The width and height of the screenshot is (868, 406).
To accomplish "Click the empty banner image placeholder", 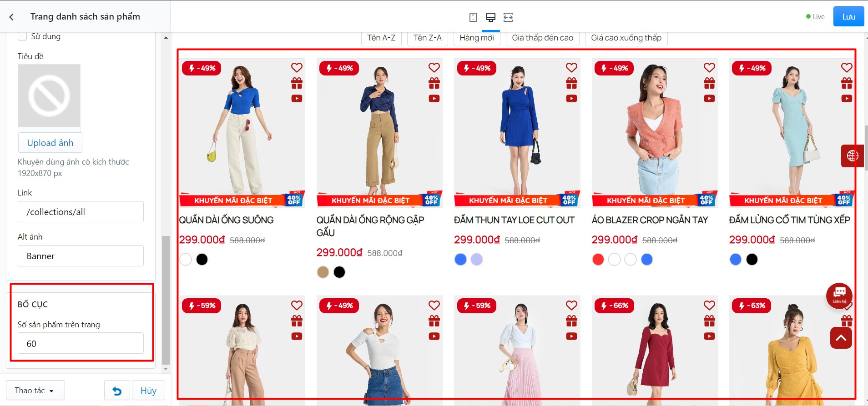I will tap(49, 95).
